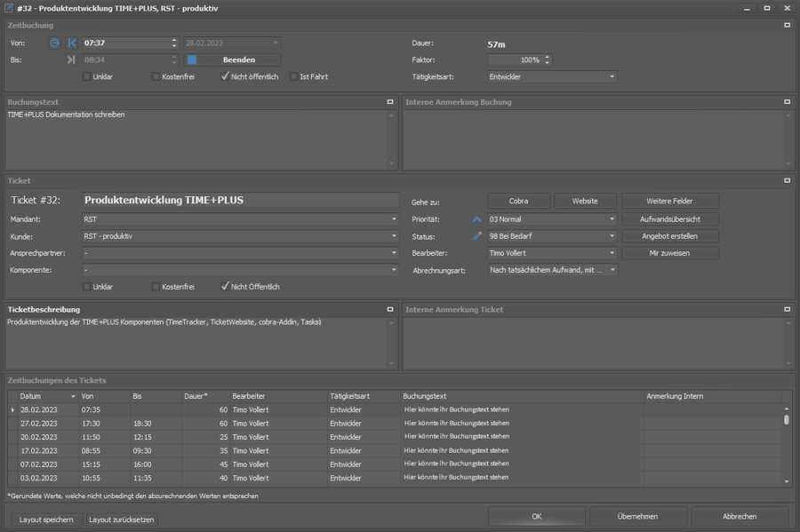Maximize the Interne Anmerkung Ticket panel
This screenshot has height=532, width=800.
788,309
